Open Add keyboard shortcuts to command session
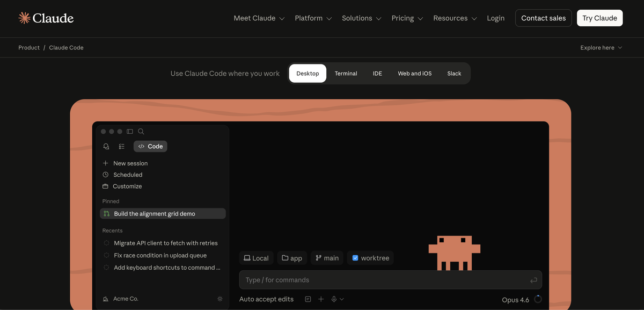 [x=167, y=267]
